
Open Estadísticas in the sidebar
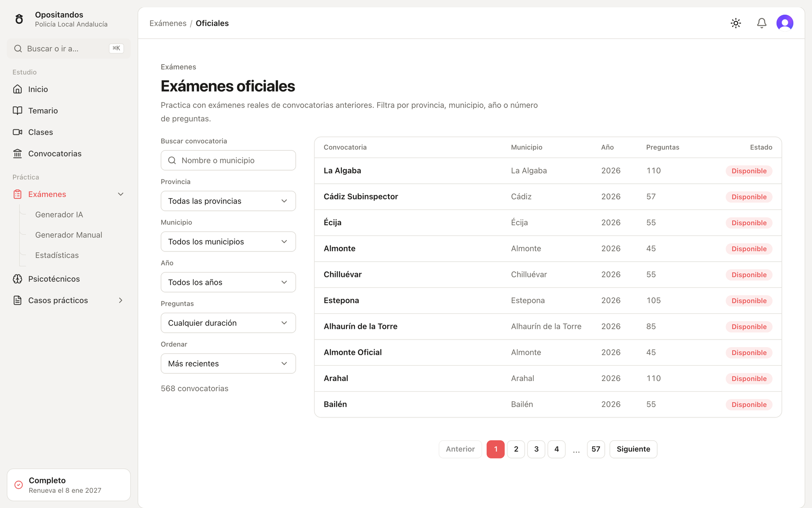tap(57, 255)
